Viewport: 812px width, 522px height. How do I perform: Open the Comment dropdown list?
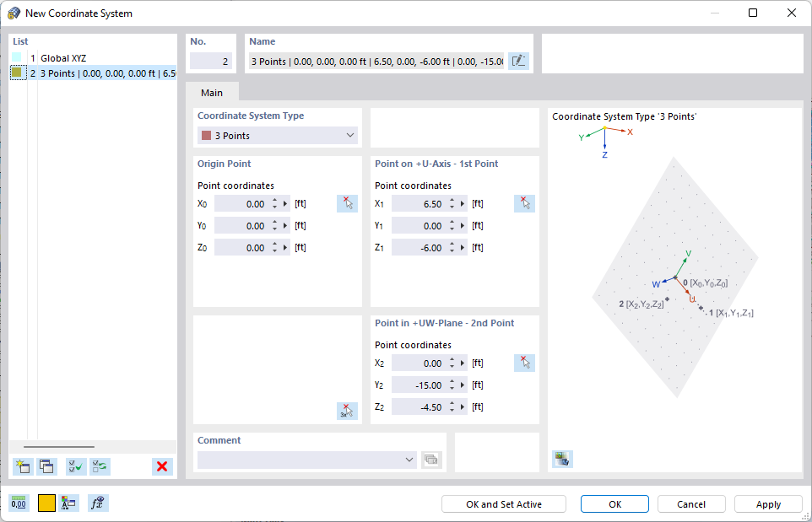pos(409,460)
